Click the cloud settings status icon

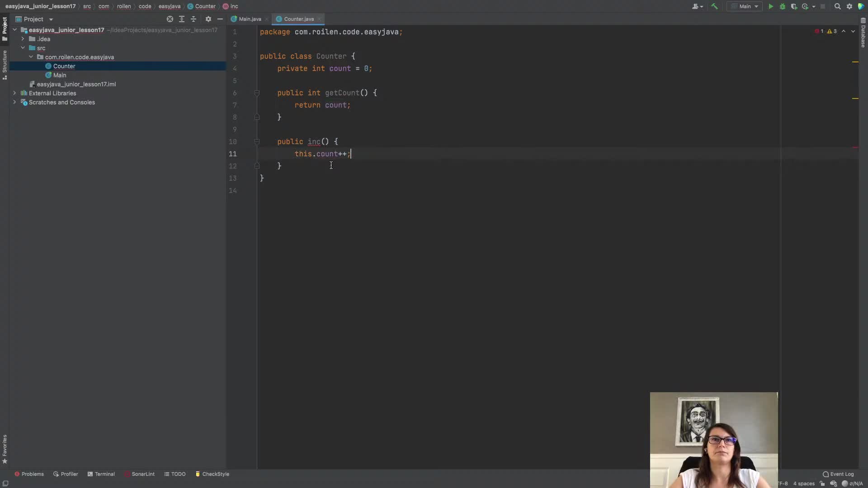[834, 483]
